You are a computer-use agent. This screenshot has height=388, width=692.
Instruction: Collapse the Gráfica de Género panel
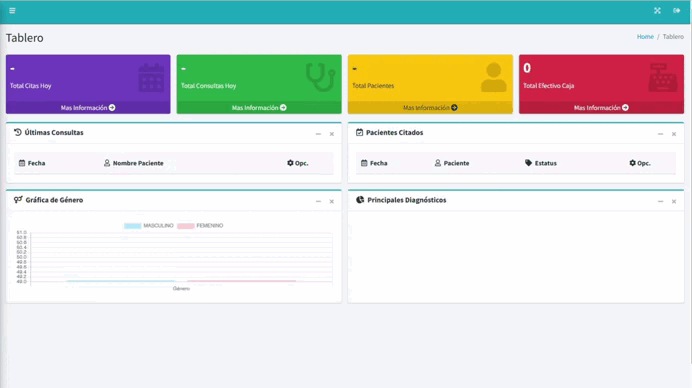pos(318,201)
